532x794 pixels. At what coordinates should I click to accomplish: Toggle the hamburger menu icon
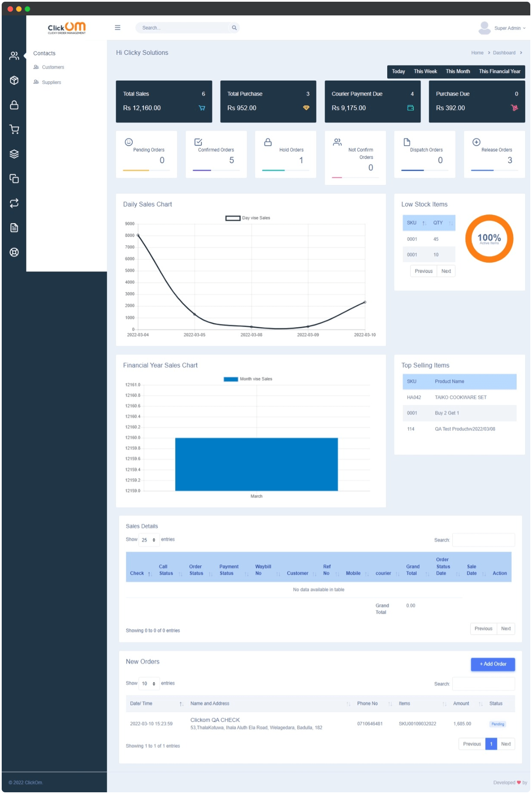click(x=117, y=27)
